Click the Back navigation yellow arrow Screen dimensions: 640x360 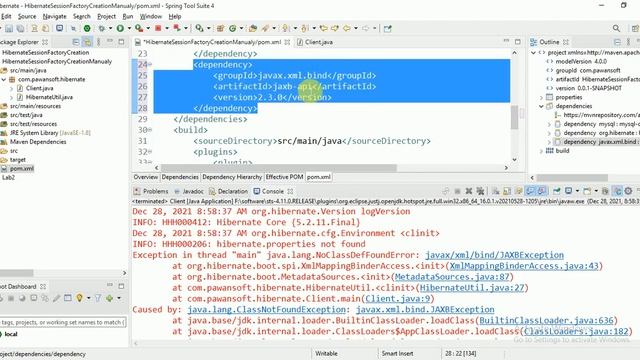click(x=347, y=28)
